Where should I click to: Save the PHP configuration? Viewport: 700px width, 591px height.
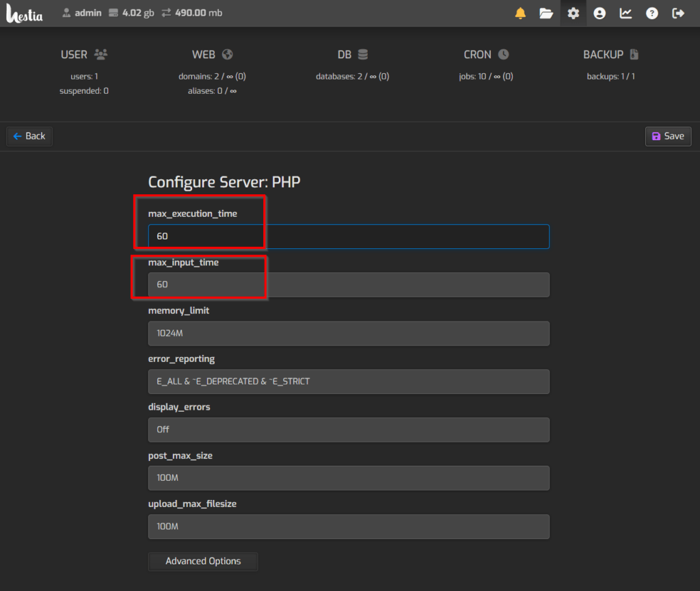[x=668, y=136]
